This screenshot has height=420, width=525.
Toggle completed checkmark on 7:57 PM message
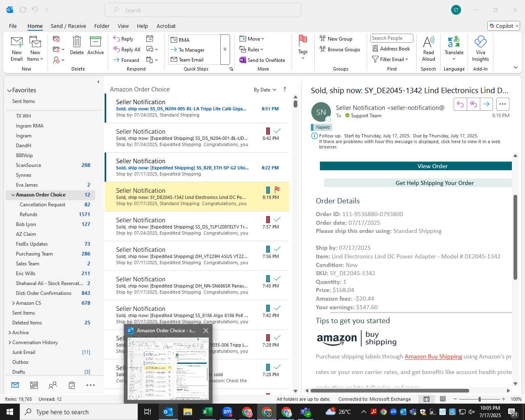coord(277,219)
